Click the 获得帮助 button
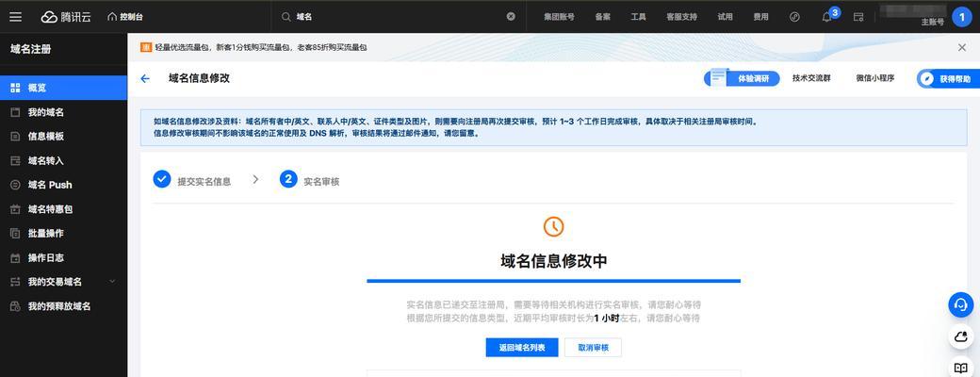This screenshot has width=980, height=377. pos(948,79)
